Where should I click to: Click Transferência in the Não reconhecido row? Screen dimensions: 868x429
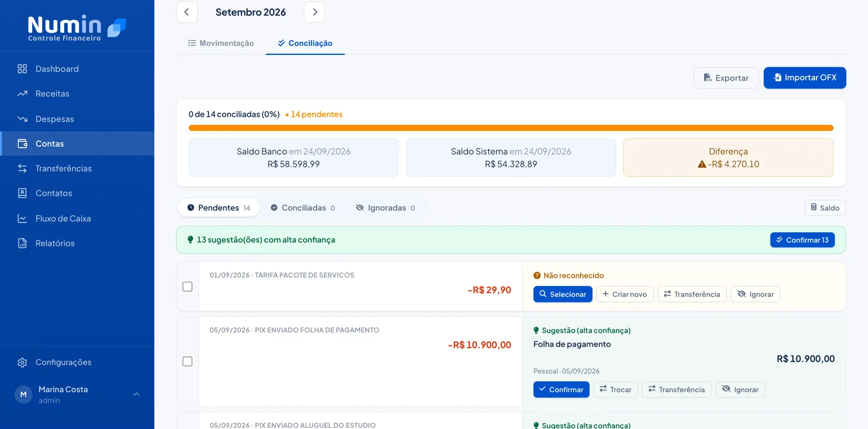click(692, 294)
